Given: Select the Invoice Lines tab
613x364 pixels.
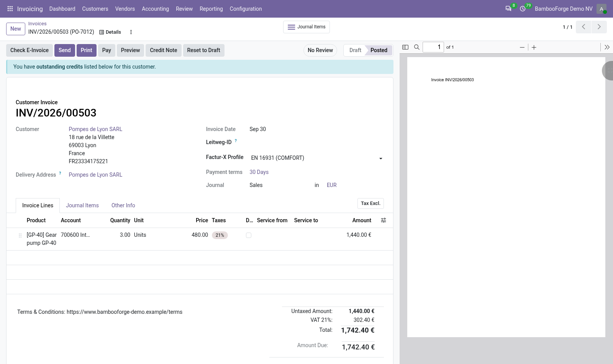Looking at the screenshot, I should [x=38, y=205].
